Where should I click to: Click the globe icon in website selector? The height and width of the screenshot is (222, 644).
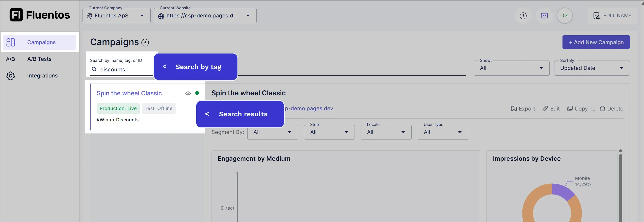coord(161,16)
